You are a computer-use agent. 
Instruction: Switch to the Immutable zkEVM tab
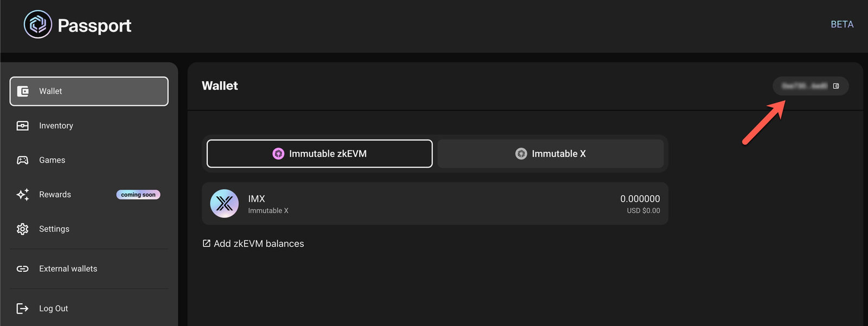320,154
